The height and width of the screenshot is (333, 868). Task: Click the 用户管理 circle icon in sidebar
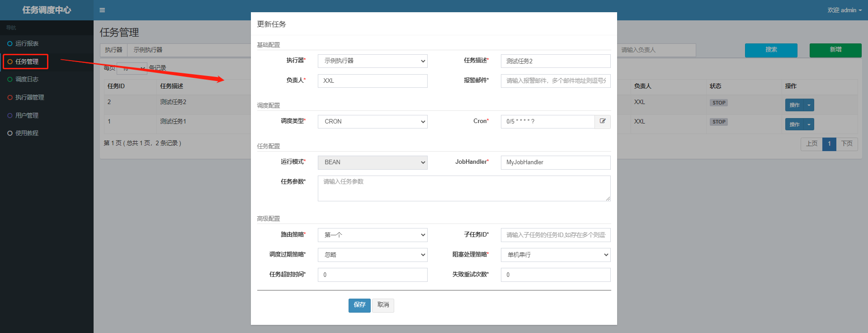[x=10, y=115]
